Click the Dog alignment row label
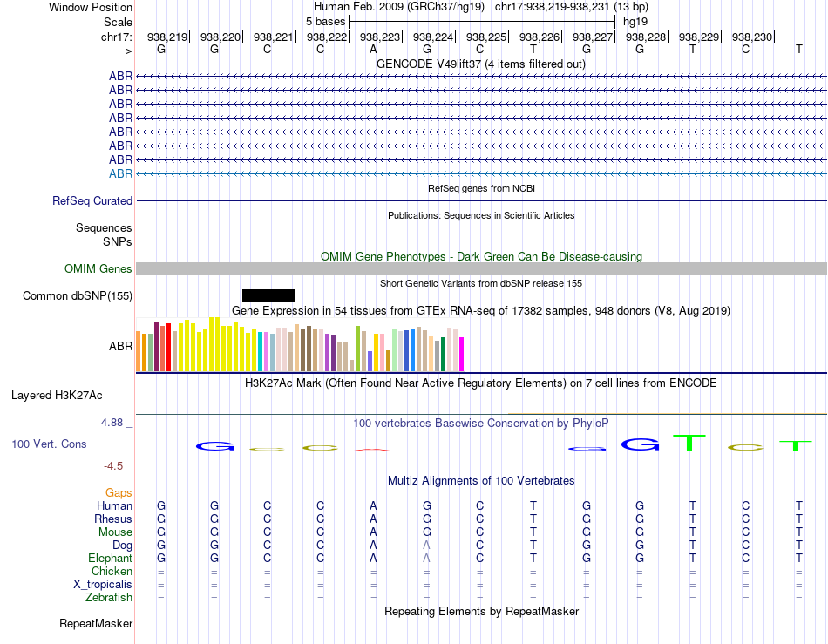Viewport: 828px width, 644px height. tap(122, 546)
